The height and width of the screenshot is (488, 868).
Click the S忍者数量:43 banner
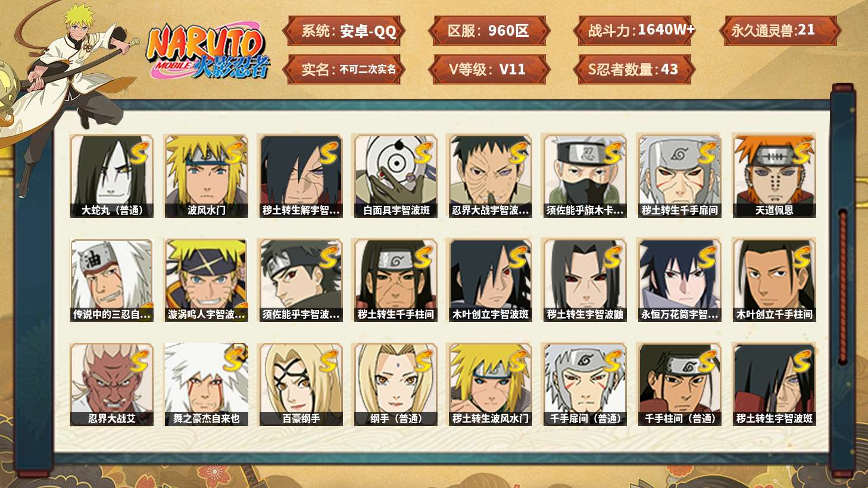(635, 70)
